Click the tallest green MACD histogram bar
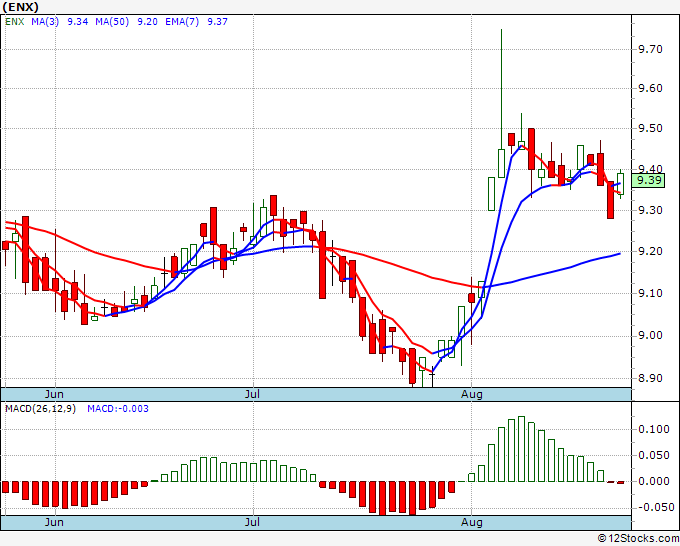Image resolution: width=680 pixels, height=546 pixels. (x=521, y=449)
